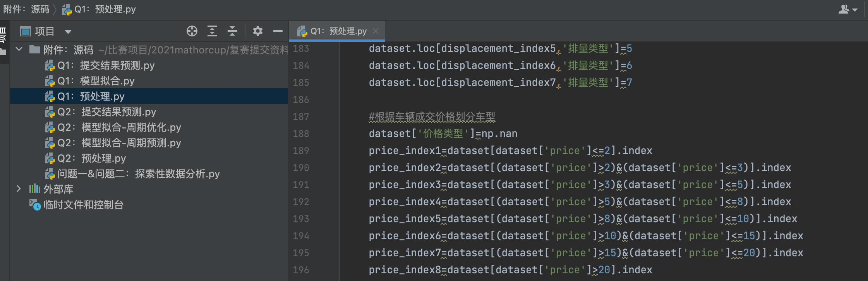868x281 pixels.
Task: Select Q1：模型拟合.py file
Action: [x=96, y=81]
